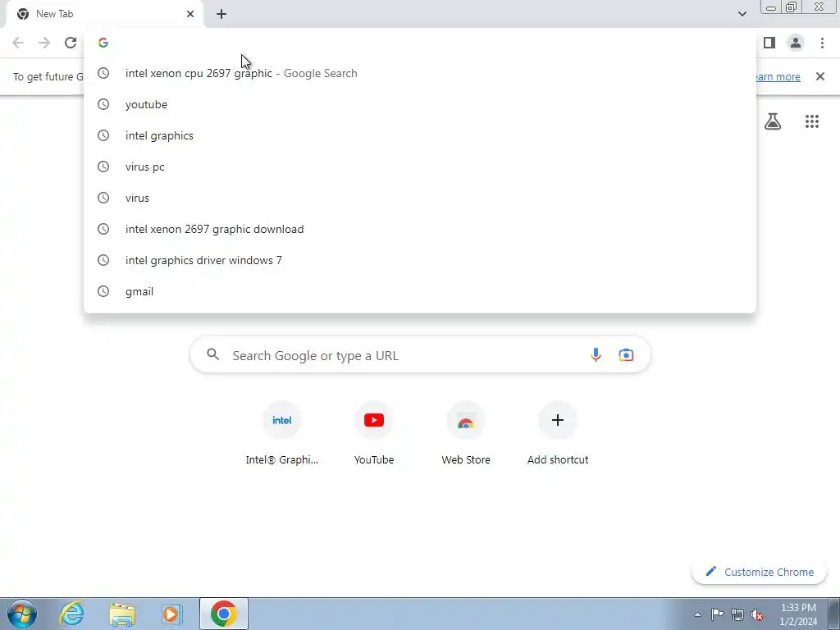
Task: Open the profile avatar menu
Action: click(x=796, y=43)
